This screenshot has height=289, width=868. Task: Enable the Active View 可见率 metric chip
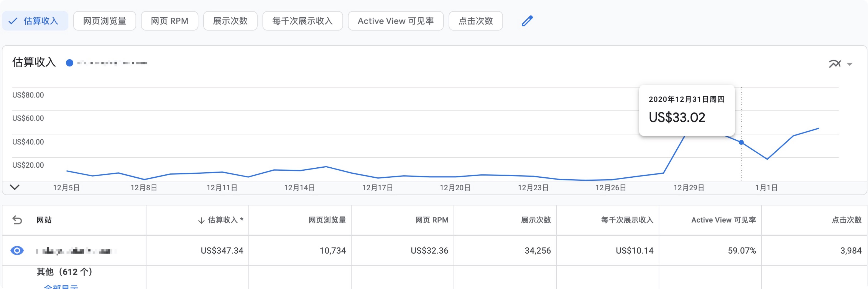click(x=395, y=21)
